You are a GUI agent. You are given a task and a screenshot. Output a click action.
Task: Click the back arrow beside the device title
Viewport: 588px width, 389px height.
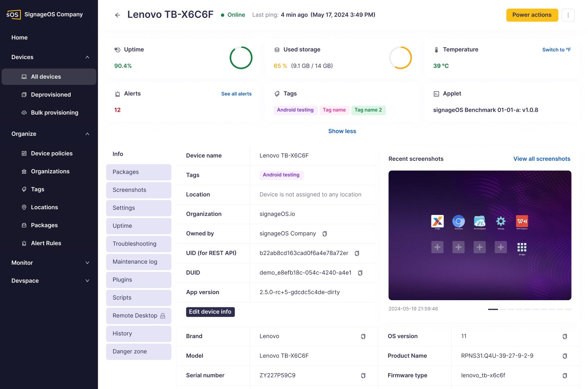click(x=117, y=15)
